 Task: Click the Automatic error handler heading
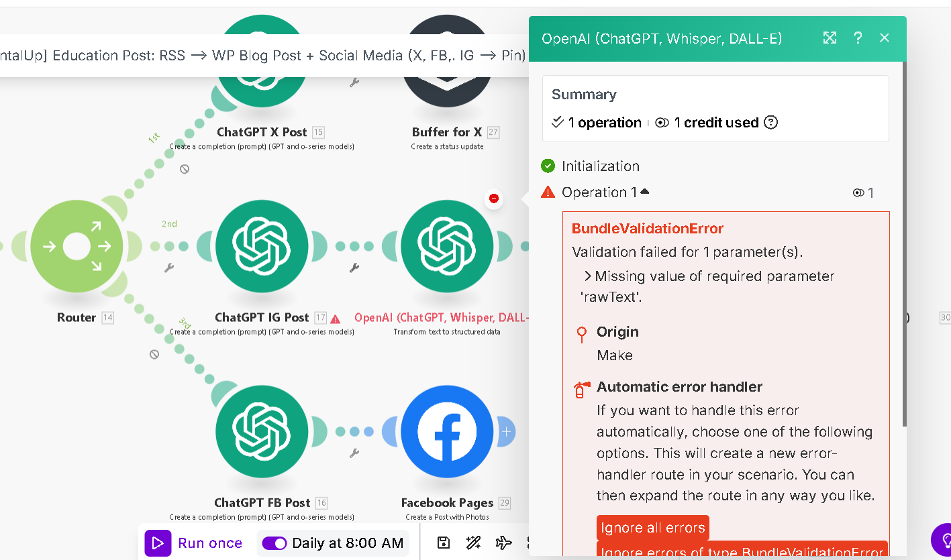tap(679, 387)
